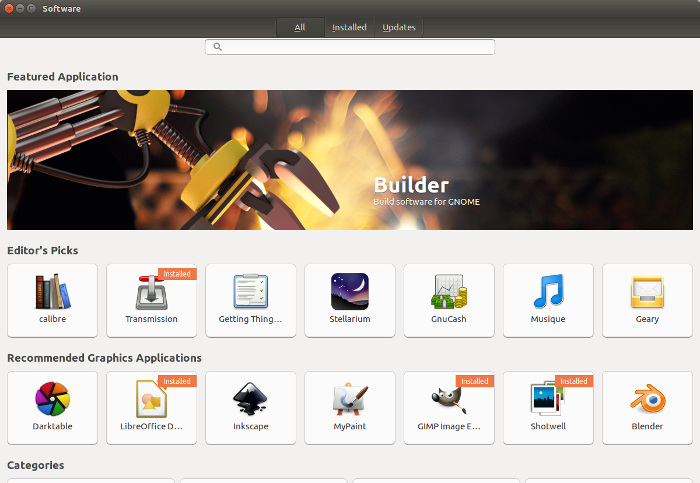Image resolution: width=700 pixels, height=483 pixels.
Task: Click the 'Darktable' label text
Action: coord(52,426)
